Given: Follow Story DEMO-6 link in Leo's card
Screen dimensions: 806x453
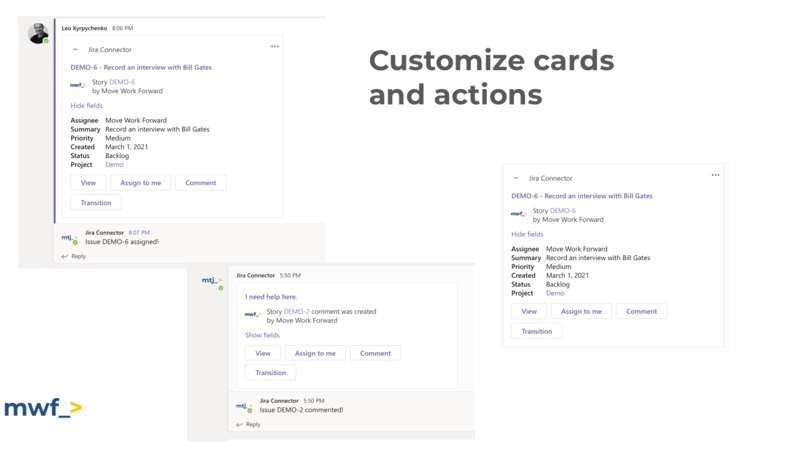Looking at the screenshot, I should click(122, 82).
